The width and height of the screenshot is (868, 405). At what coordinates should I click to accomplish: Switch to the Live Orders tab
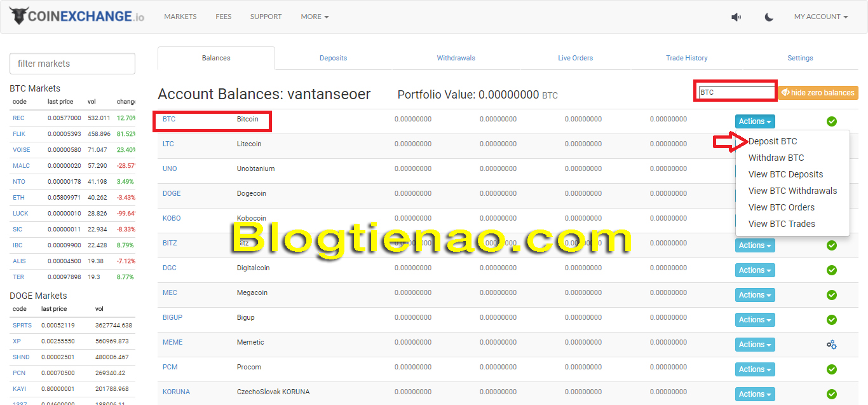point(575,58)
